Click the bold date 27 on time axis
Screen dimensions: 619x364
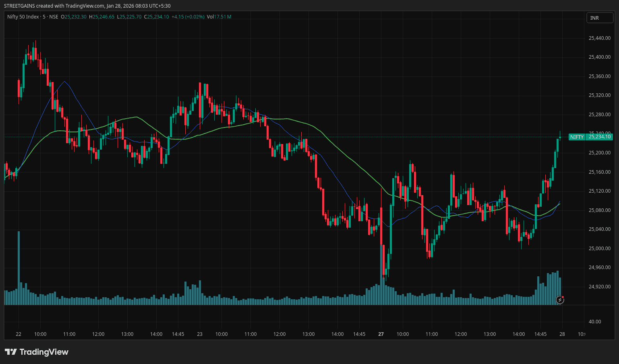[381, 334]
